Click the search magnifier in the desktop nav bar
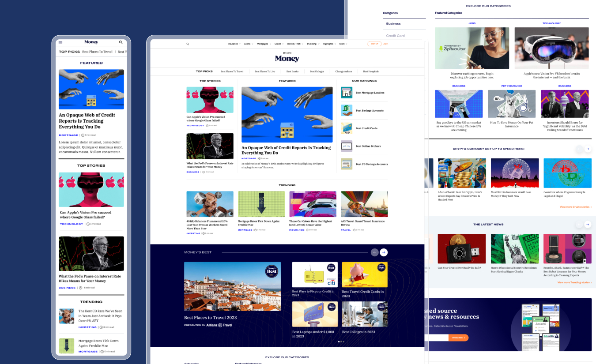 (x=188, y=44)
